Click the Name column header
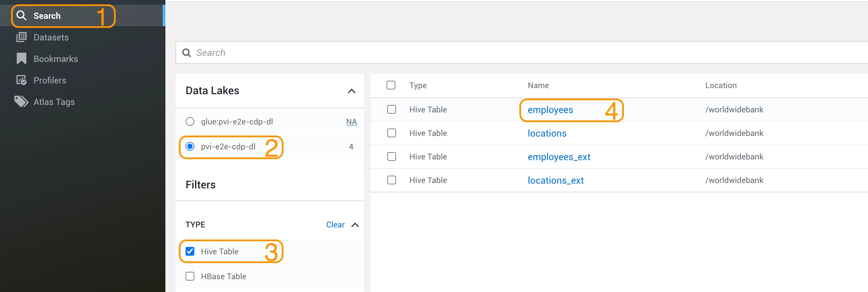 pyautogui.click(x=538, y=85)
